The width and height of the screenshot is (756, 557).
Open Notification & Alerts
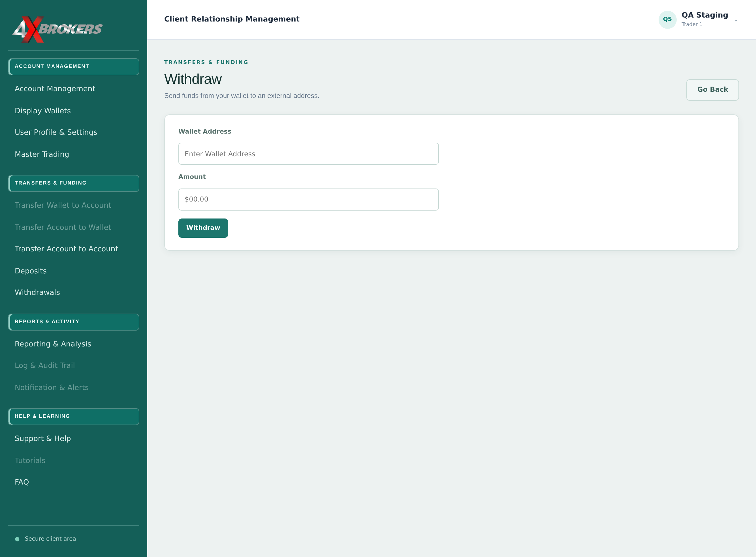52,387
